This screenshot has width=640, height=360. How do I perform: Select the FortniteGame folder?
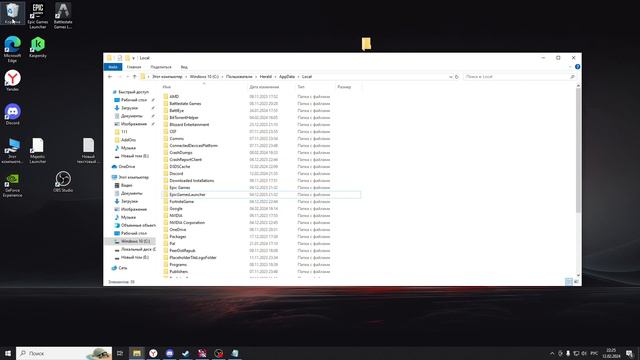point(182,202)
